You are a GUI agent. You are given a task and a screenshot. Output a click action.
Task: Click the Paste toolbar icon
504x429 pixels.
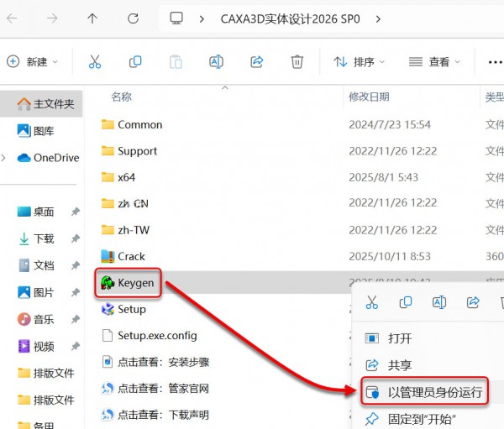(x=176, y=62)
